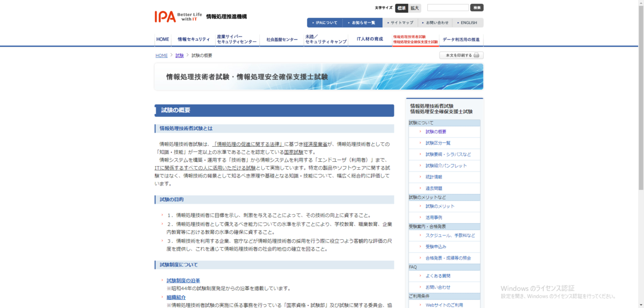Select the 情報セキュリティ navigation tab
644x308 pixels.
click(193, 40)
